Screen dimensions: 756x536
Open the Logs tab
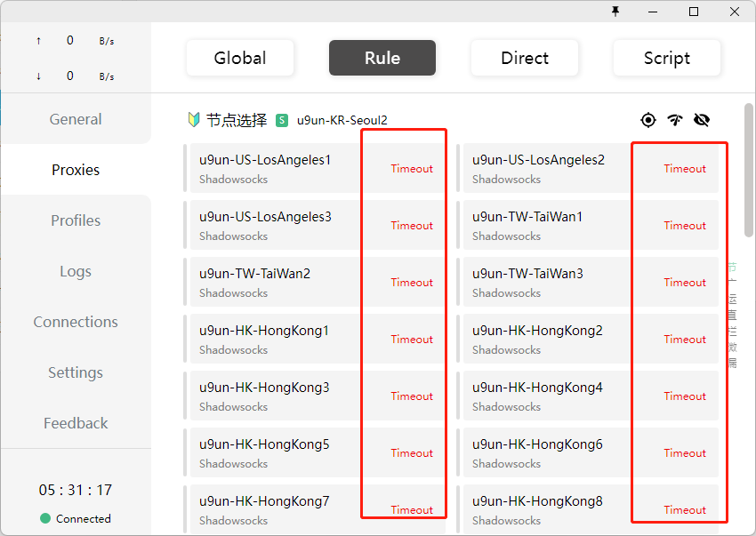[76, 271]
